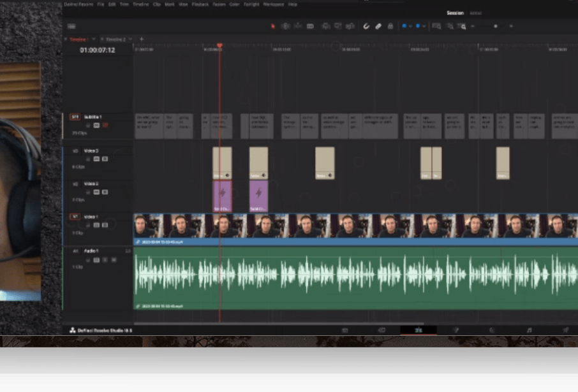
Task: Open the Timeline menu
Action: tap(141, 4)
